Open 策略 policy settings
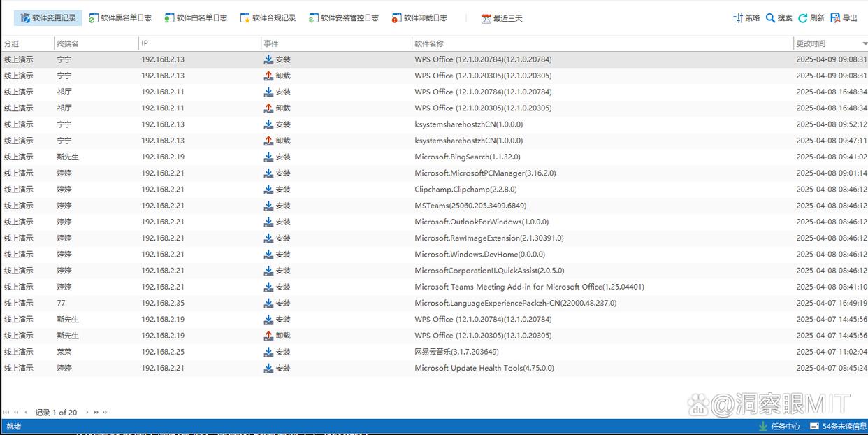Viewport: 868px width, 435px height. [x=746, y=18]
